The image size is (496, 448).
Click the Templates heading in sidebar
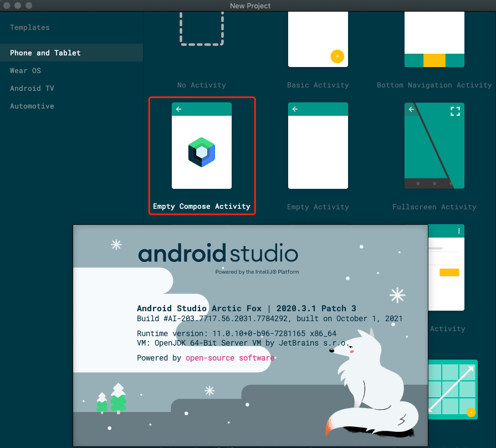30,28
